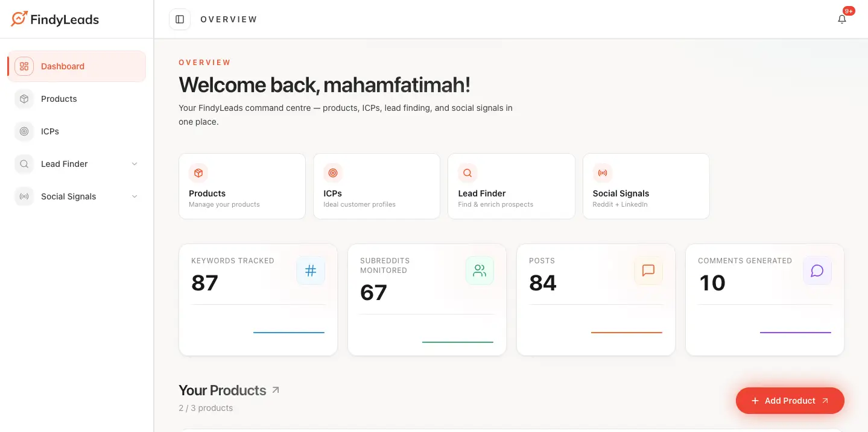Click the Lead Finder magnifier icon in sidebar
This screenshot has width=868, height=432.
(x=24, y=164)
